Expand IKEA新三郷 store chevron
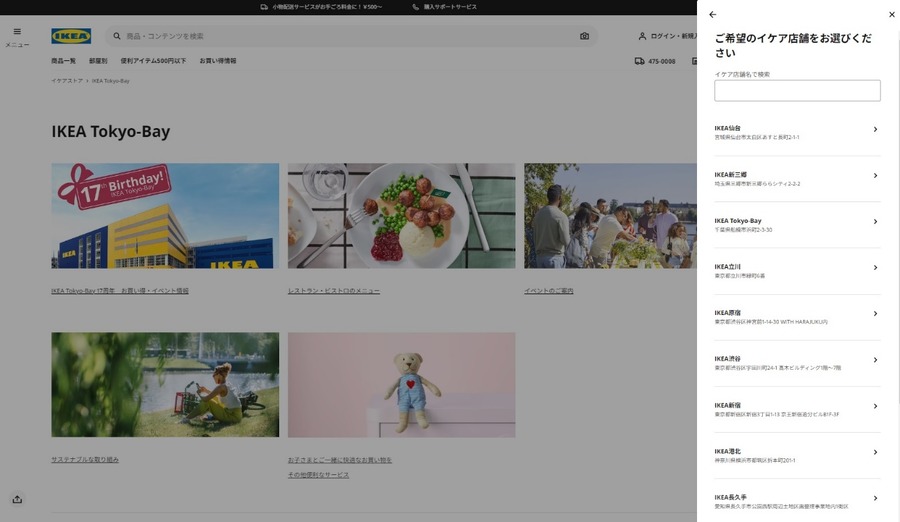Image resolution: width=900 pixels, height=522 pixels. 875,176
